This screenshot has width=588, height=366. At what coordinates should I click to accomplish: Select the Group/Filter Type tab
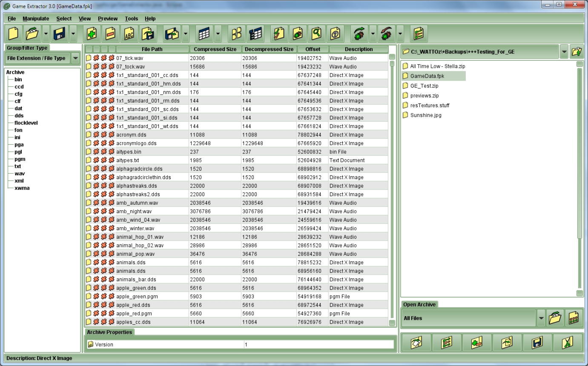(x=27, y=48)
